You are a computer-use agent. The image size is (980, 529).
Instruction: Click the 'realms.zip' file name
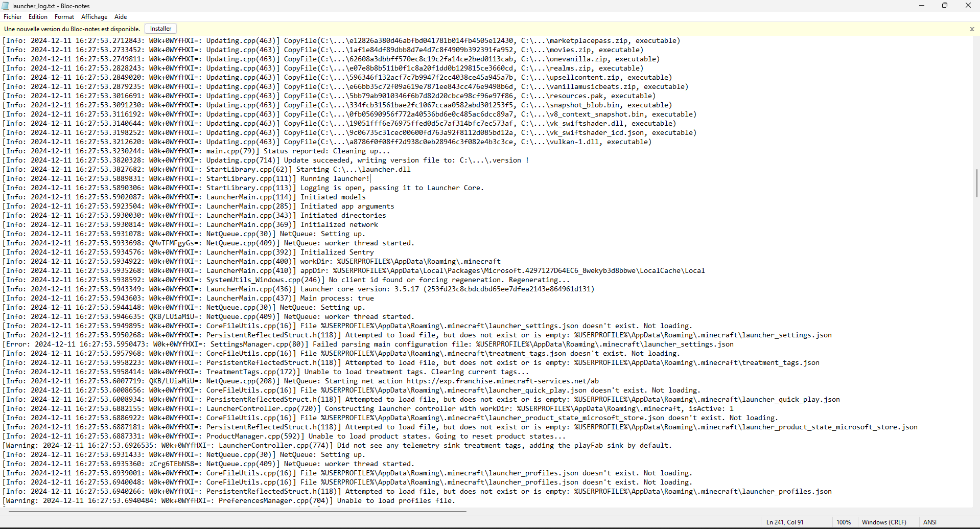click(x=570, y=68)
